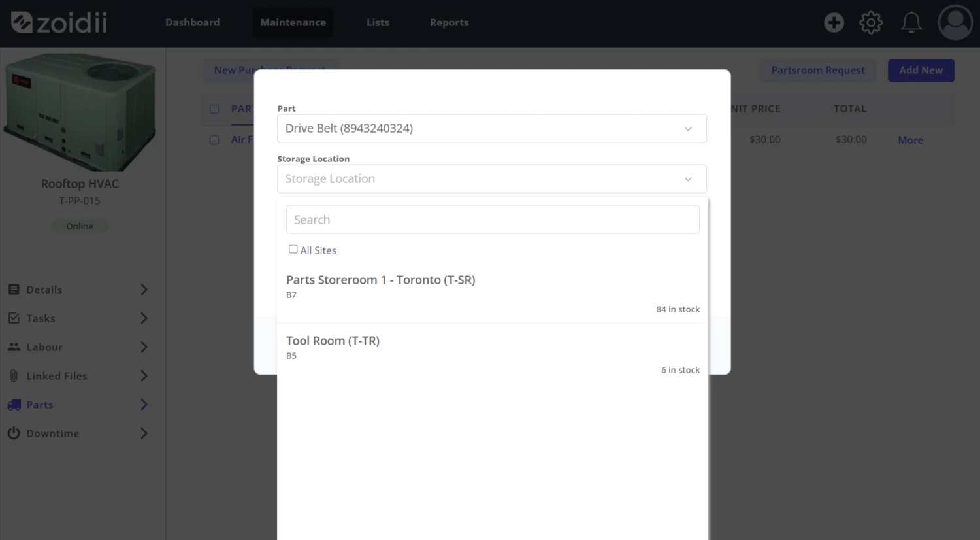The width and height of the screenshot is (980, 540).
Task: Switch to the Maintenance tab
Action: [293, 22]
